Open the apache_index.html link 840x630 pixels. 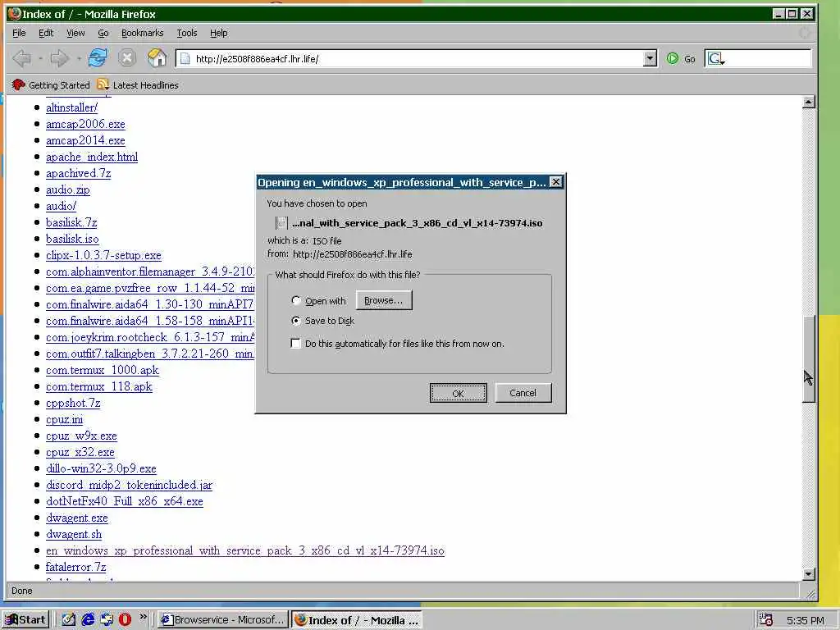click(x=92, y=157)
